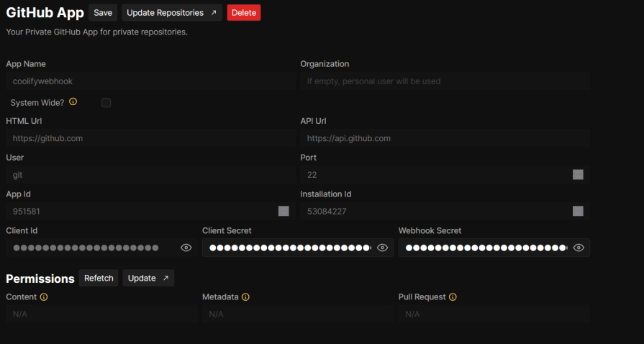The height and width of the screenshot is (344, 644).
Task: Focus the API Url field
Action: click(x=445, y=138)
